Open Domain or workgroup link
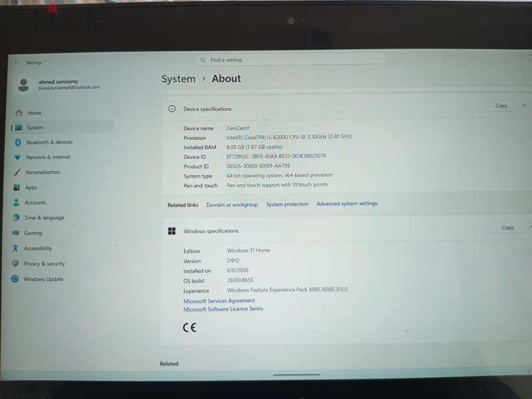 (x=232, y=205)
